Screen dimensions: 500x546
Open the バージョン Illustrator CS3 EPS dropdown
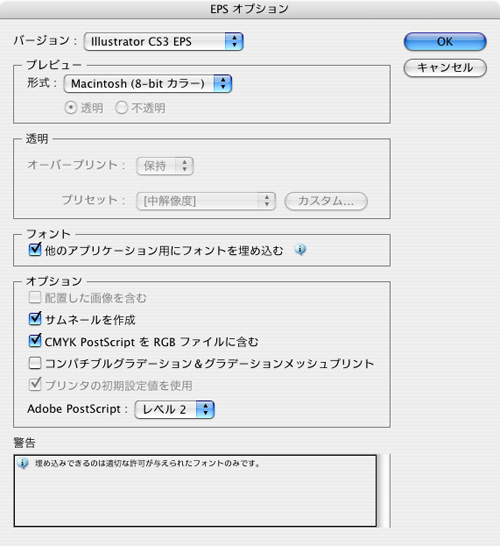163,42
